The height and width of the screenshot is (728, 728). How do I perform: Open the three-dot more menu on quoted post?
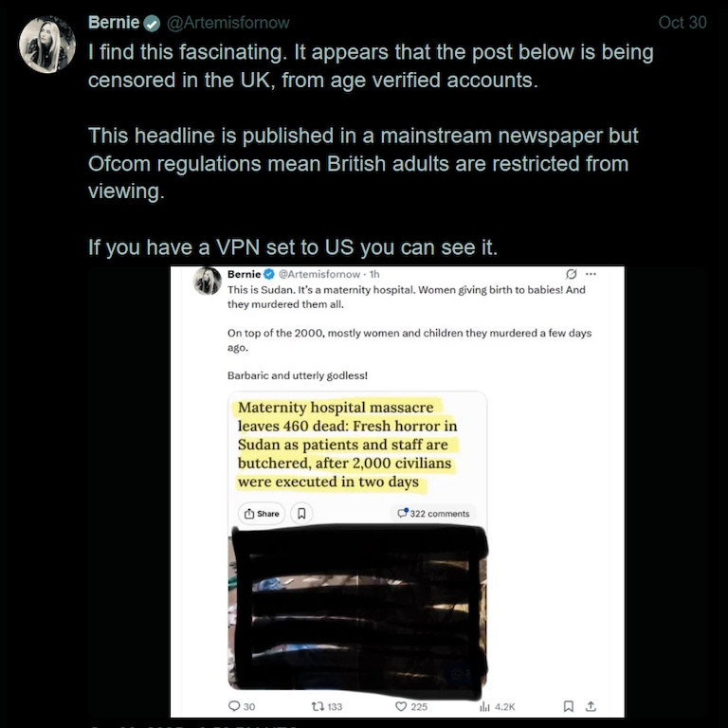(x=591, y=274)
